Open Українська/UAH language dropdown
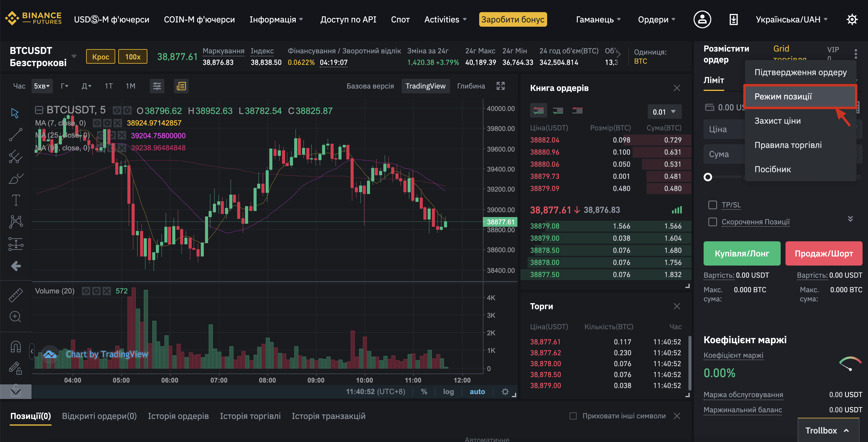Viewport: 868px width, 442px height. [x=792, y=19]
